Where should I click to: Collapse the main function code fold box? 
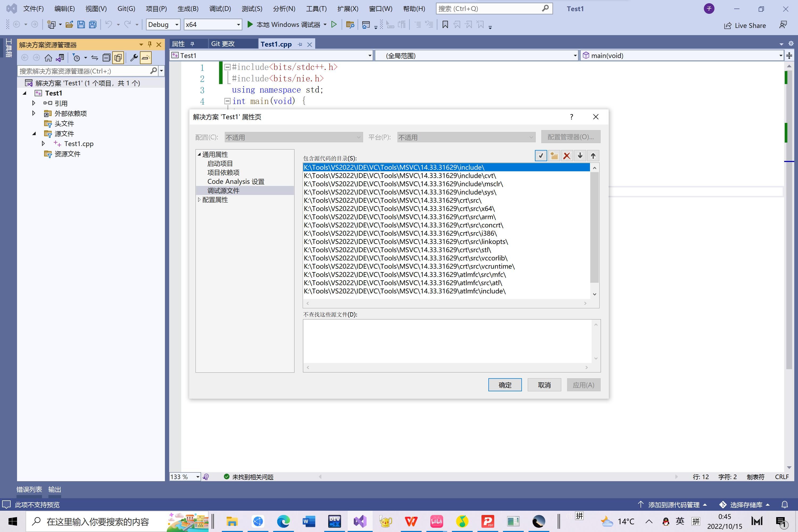click(x=227, y=101)
